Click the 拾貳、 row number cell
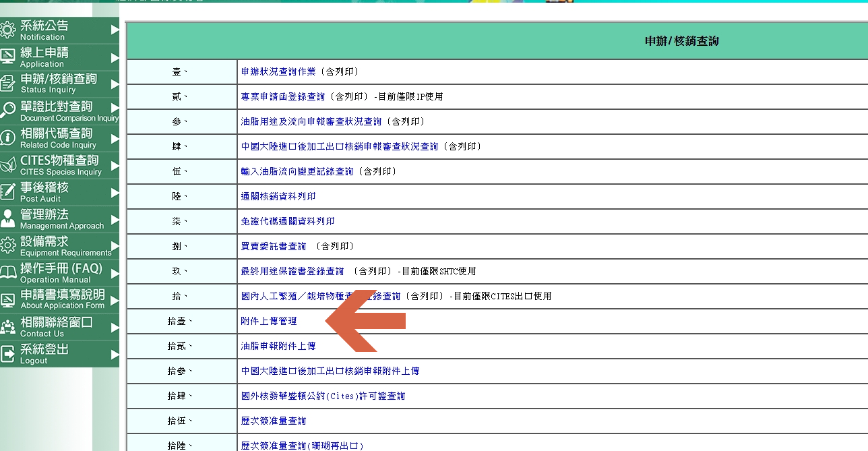Screen dimensions: 868x451 tap(182, 347)
